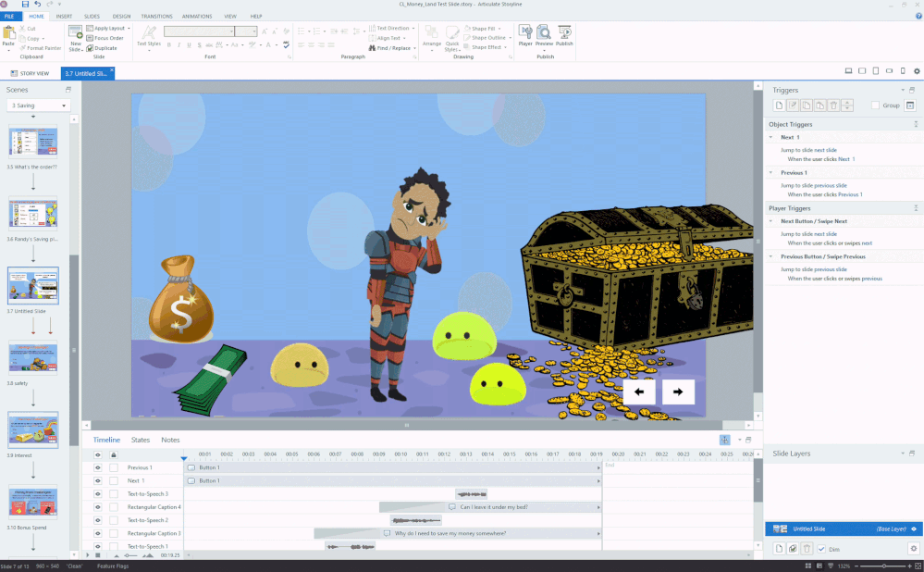Click the right arrow button on slide

click(x=678, y=392)
